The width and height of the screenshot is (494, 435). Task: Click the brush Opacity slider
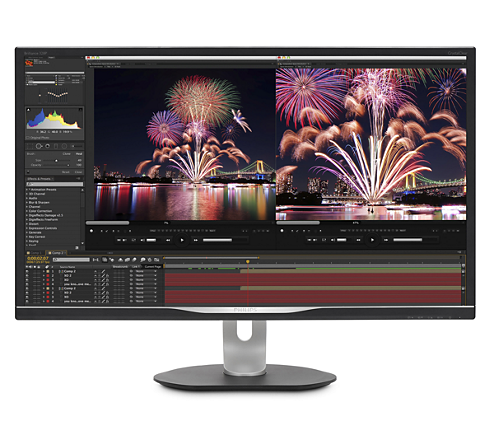click(x=56, y=165)
